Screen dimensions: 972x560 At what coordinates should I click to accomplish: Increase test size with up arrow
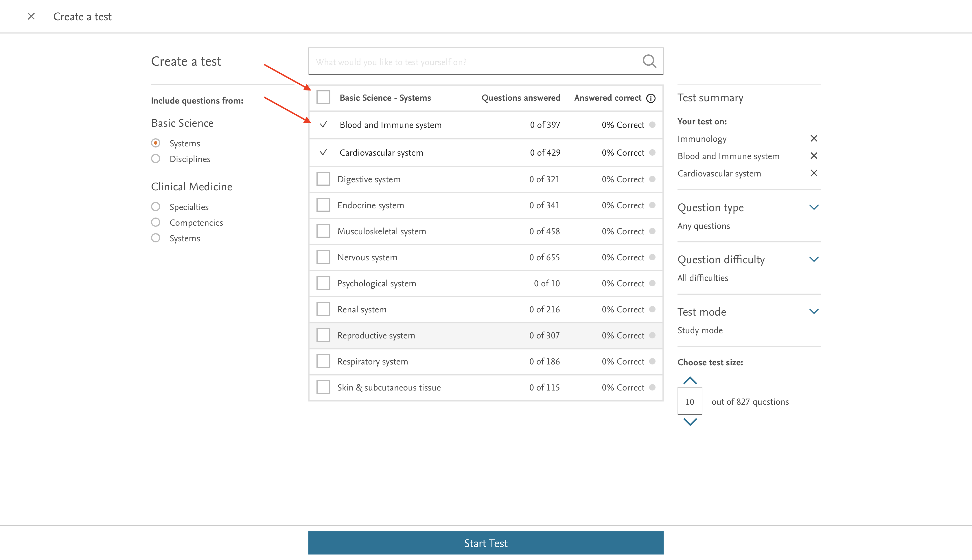click(690, 381)
